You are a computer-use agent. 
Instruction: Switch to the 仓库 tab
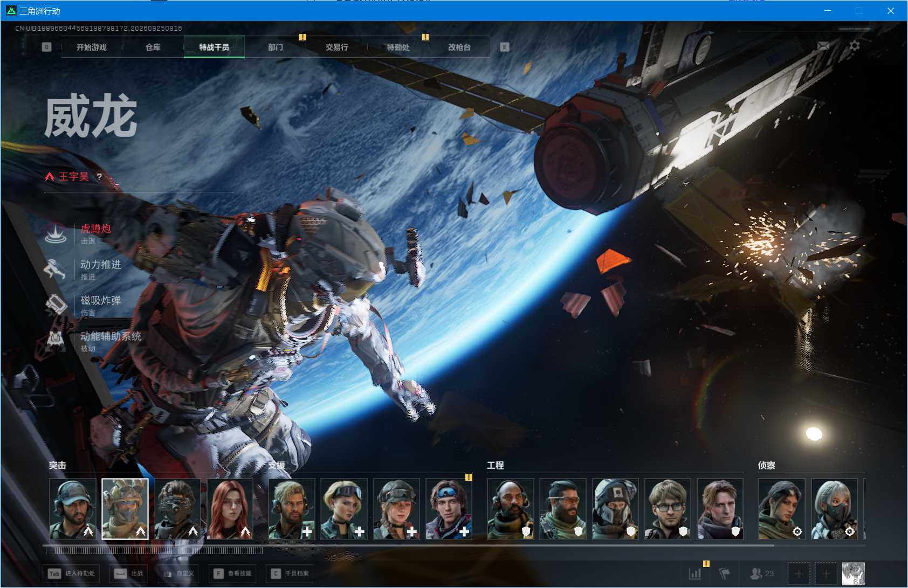coord(153,47)
